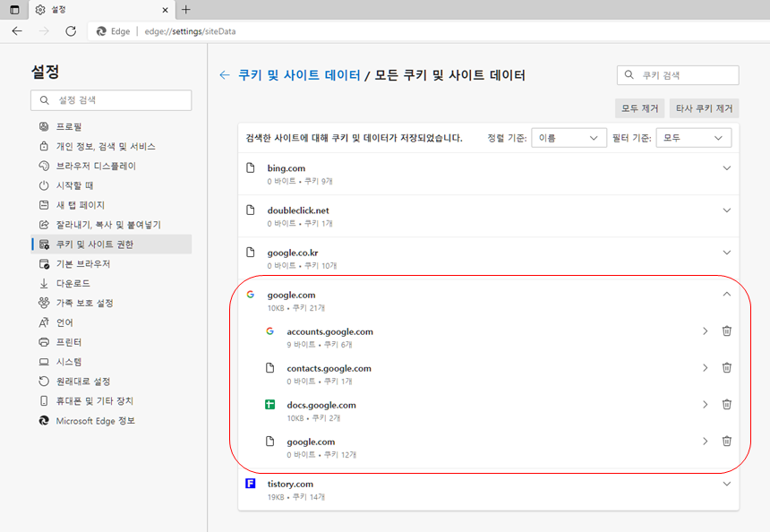Open Microsoft Edge 정보 section

(x=111, y=421)
